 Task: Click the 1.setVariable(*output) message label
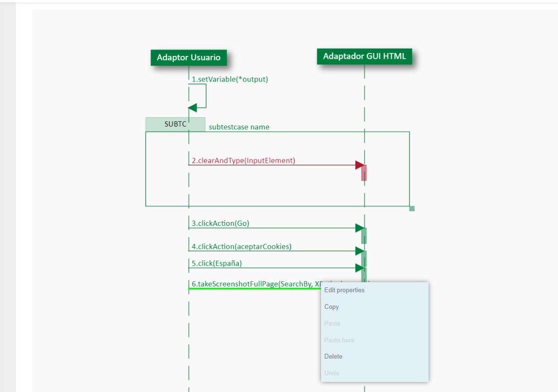pyautogui.click(x=230, y=79)
